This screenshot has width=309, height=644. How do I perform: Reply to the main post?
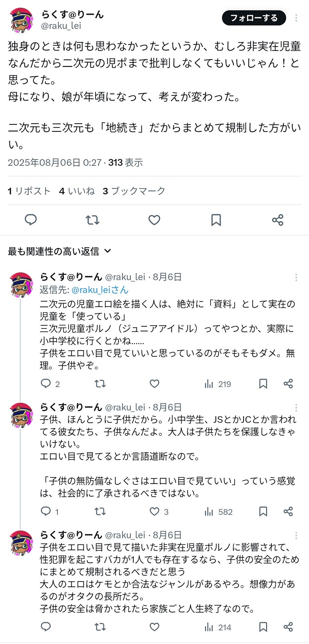pos(31,220)
